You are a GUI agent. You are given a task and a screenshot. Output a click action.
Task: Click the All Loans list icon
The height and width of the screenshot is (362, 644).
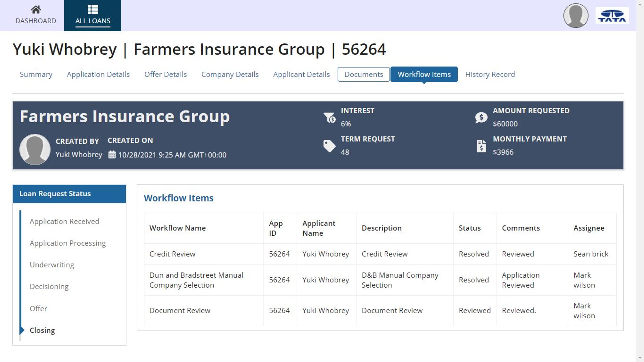93,10
